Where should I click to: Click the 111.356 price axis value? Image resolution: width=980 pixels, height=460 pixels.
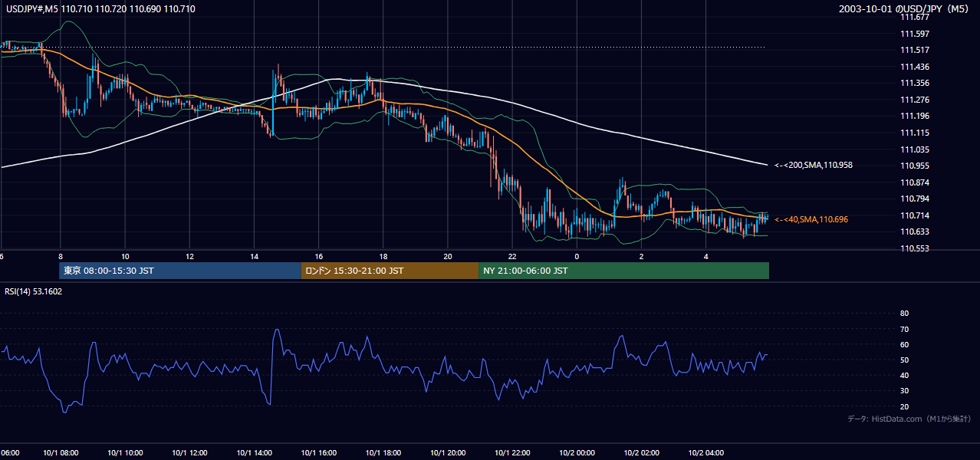(915, 83)
